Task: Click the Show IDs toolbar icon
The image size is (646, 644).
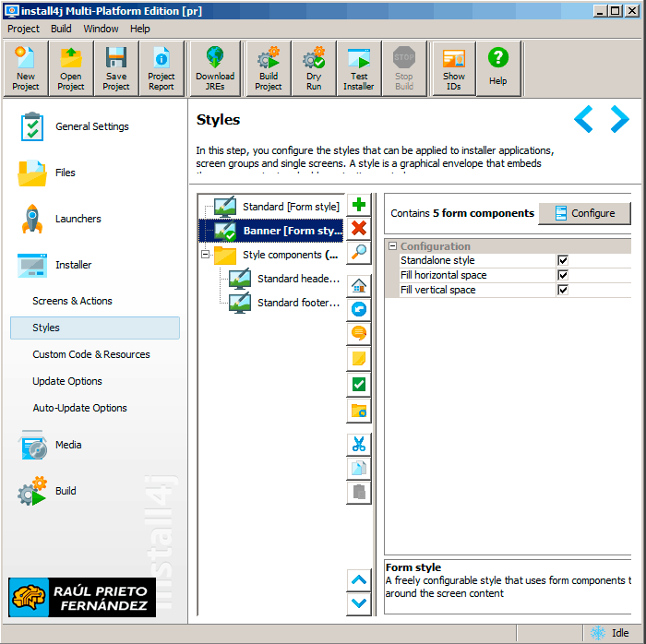Action: (x=453, y=68)
